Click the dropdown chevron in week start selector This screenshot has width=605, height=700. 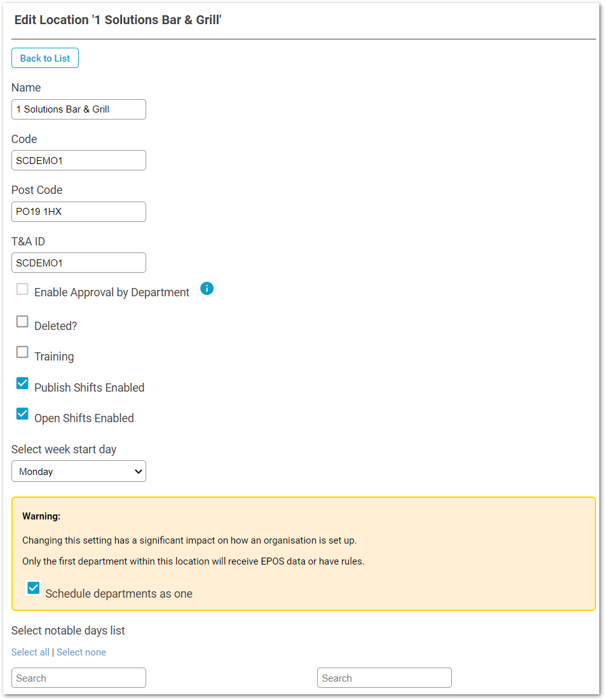click(x=139, y=471)
